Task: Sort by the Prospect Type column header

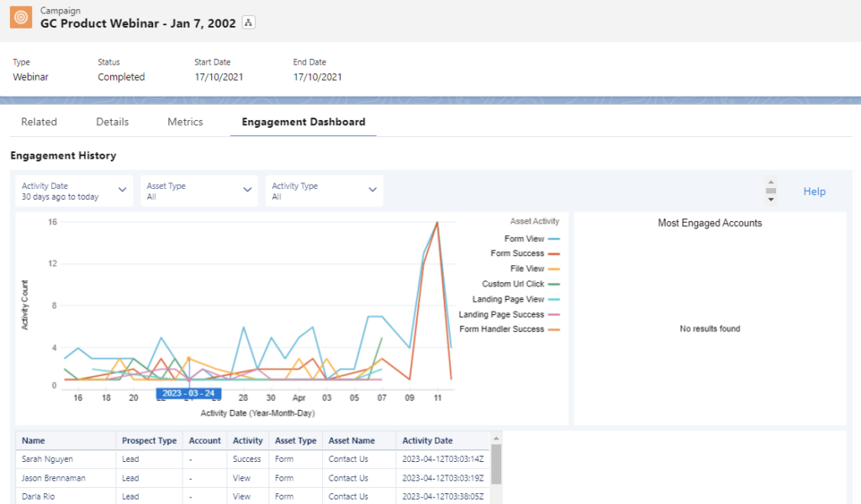Action: [x=150, y=440]
